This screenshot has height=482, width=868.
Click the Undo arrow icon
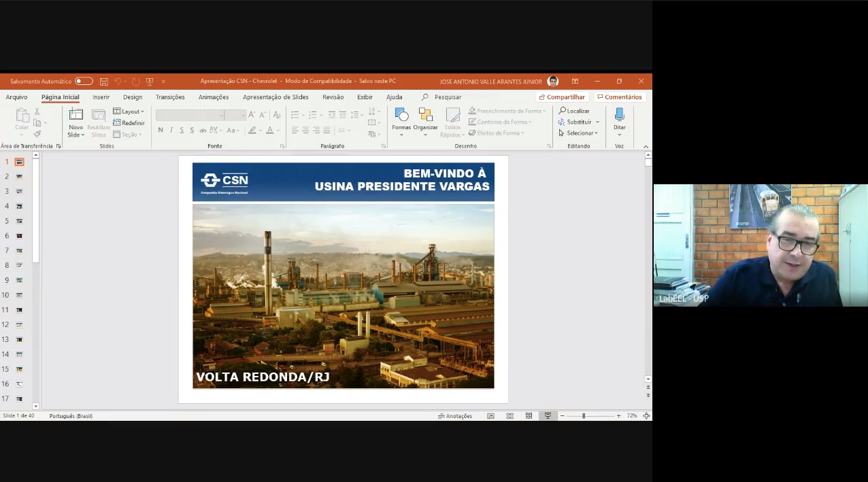coord(118,82)
